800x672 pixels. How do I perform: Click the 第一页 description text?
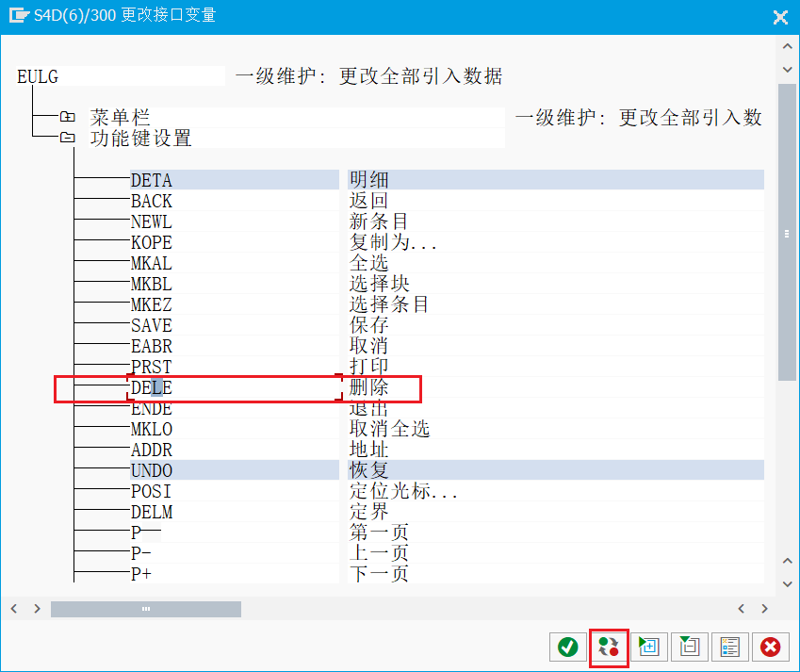point(379,533)
